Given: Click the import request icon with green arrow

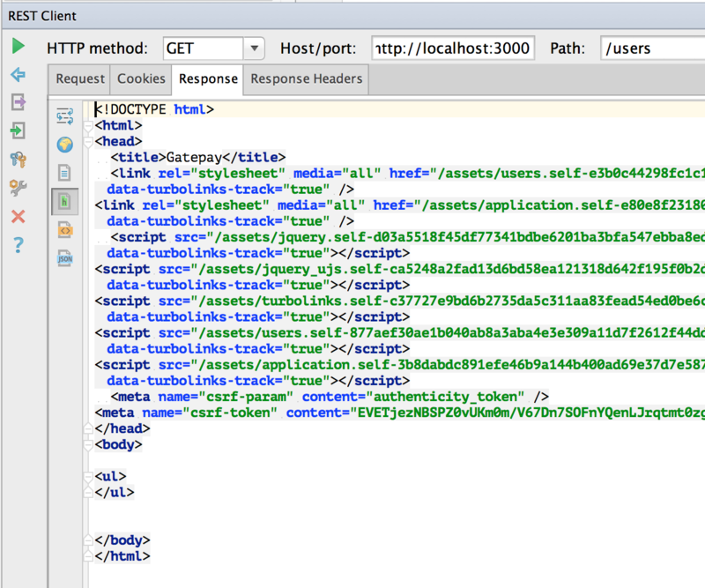Looking at the screenshot, I should pyautogui.click(x=18, y=131).
